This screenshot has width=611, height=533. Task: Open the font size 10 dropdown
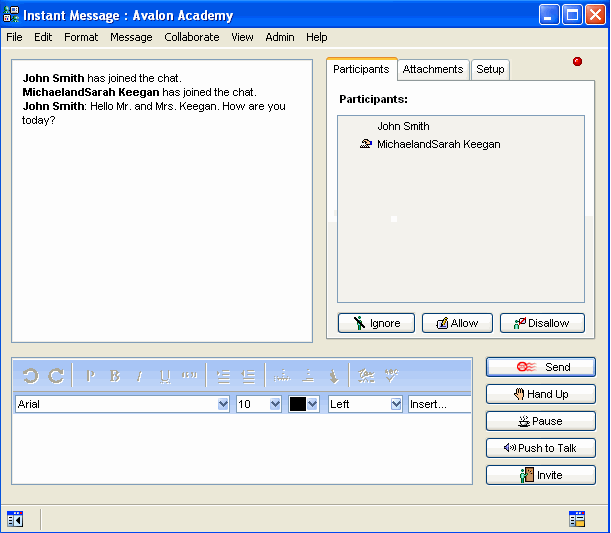pos(275,404)
